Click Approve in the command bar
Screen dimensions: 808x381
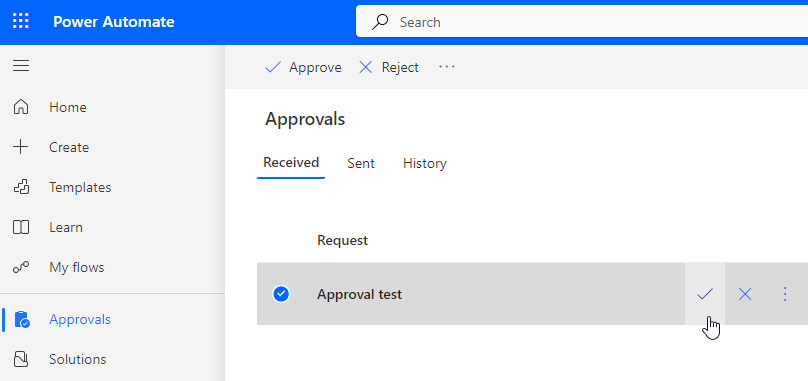click(303, 68)
